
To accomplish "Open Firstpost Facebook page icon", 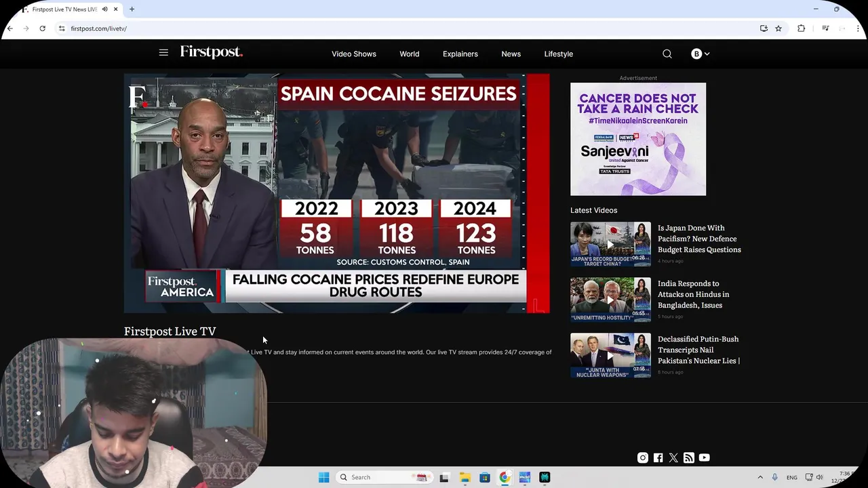I will (658, 457).
